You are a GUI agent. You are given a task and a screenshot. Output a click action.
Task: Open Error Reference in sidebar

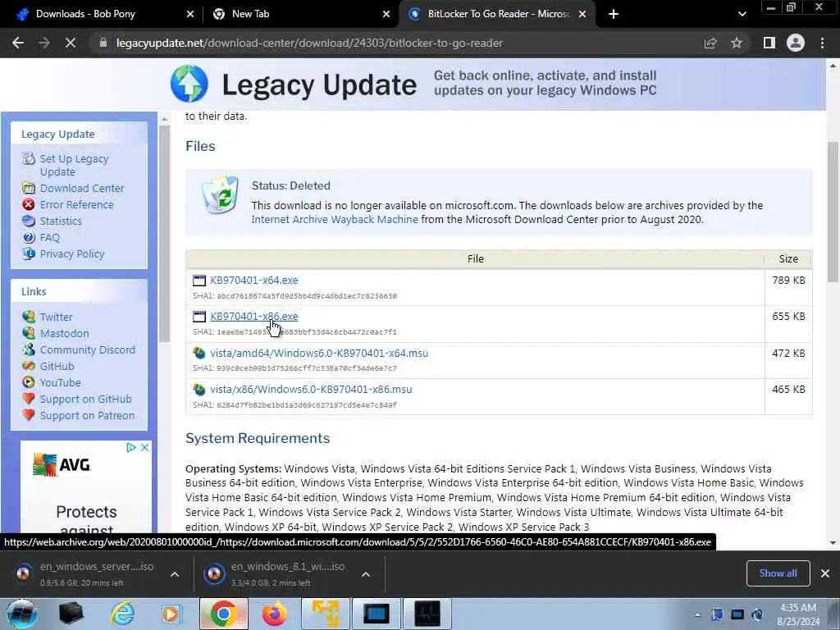76,204
